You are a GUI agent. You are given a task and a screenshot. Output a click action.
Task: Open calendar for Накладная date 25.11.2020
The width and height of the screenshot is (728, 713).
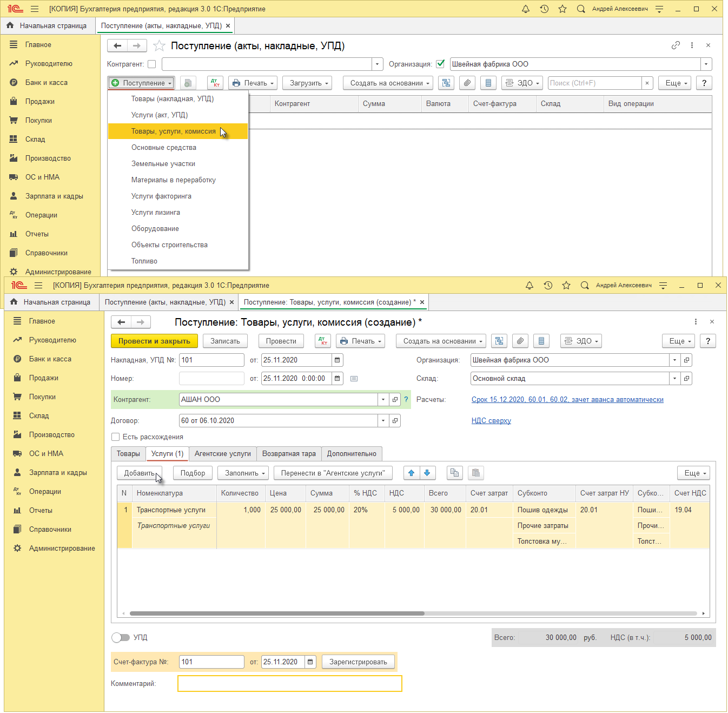[x=337, y=360]
